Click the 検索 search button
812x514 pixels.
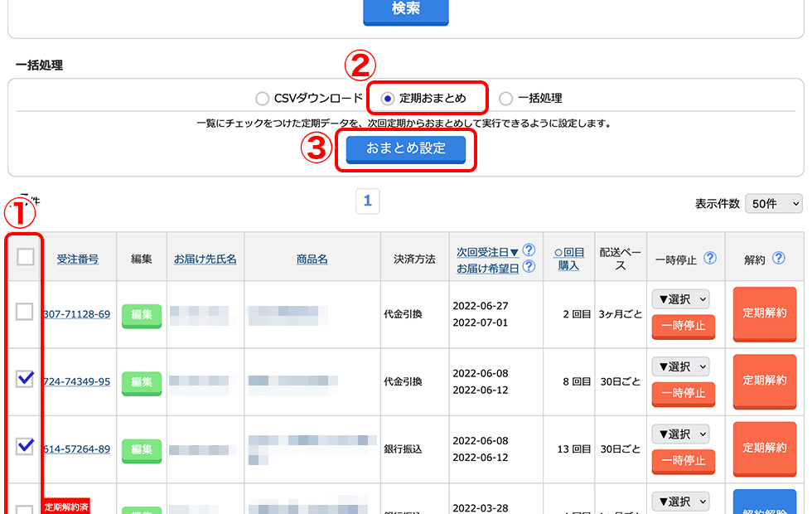(x=406, y=9)
